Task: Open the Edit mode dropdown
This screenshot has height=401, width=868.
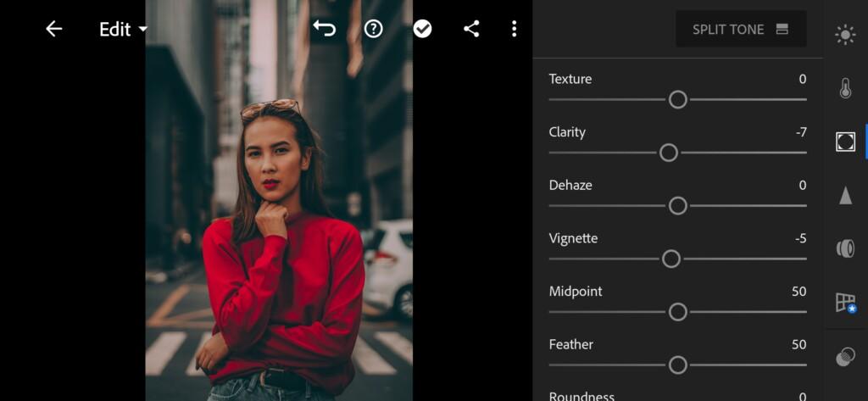Action: click(124, 30)
